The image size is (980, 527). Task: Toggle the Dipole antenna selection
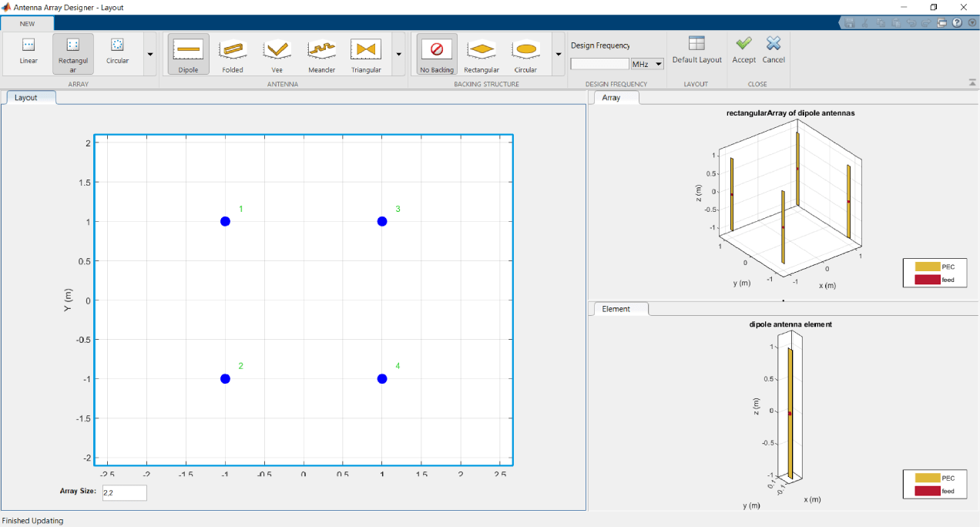point(188,52)
